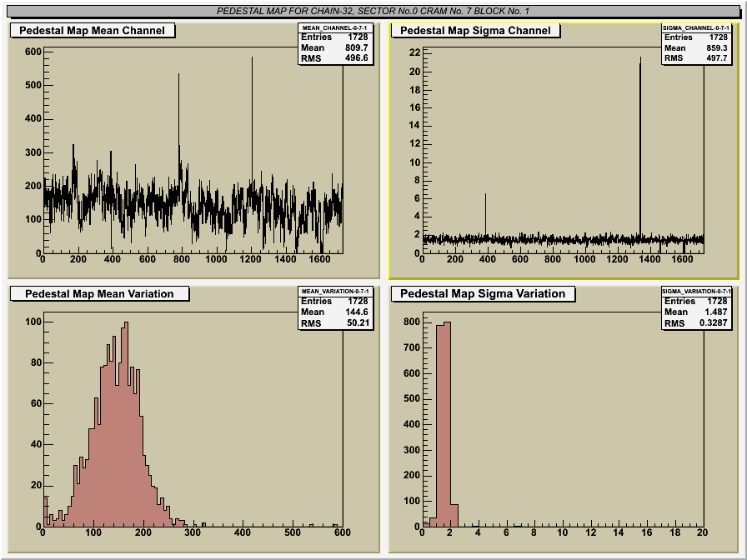The image size is (747, 560).
Task: Click RMS 0.3287 in Sigma Variation stats
Action: click(696, 322)
